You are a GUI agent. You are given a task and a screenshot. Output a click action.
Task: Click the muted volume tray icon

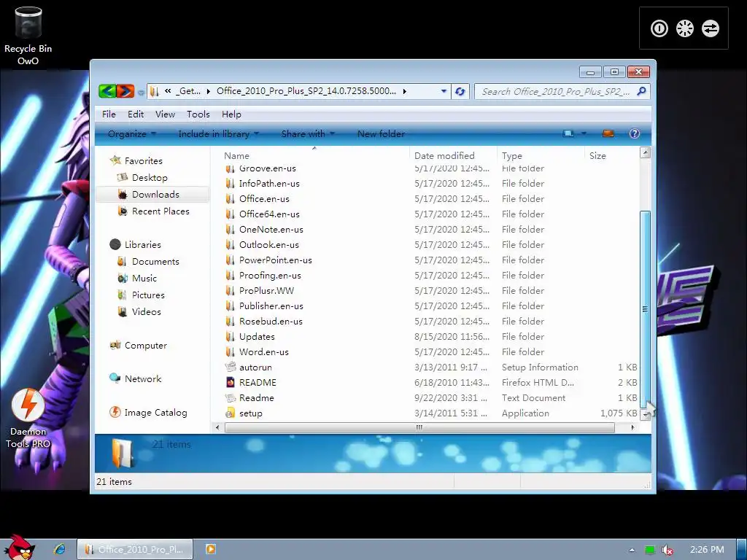(x=667, y=550)
